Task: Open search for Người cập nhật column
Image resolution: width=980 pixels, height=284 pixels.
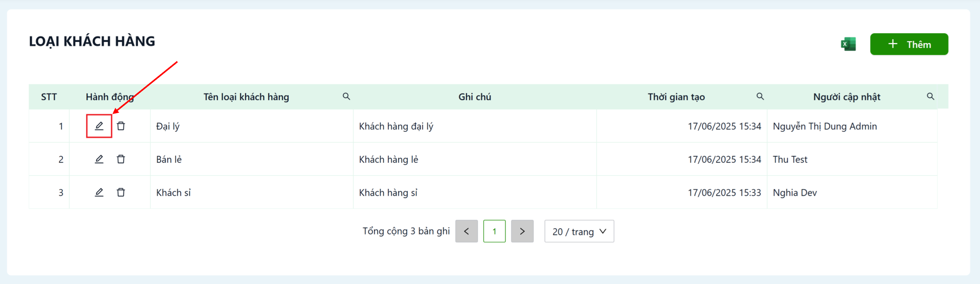Action: pos(931,96)
